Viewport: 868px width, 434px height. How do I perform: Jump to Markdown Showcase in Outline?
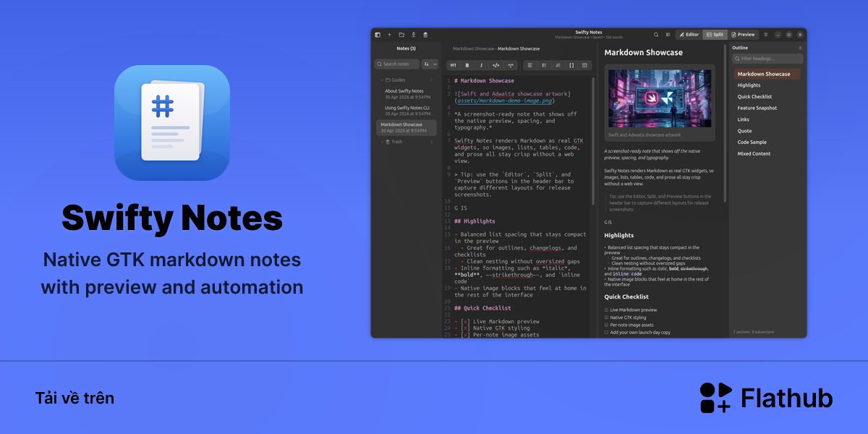(766, 74)
